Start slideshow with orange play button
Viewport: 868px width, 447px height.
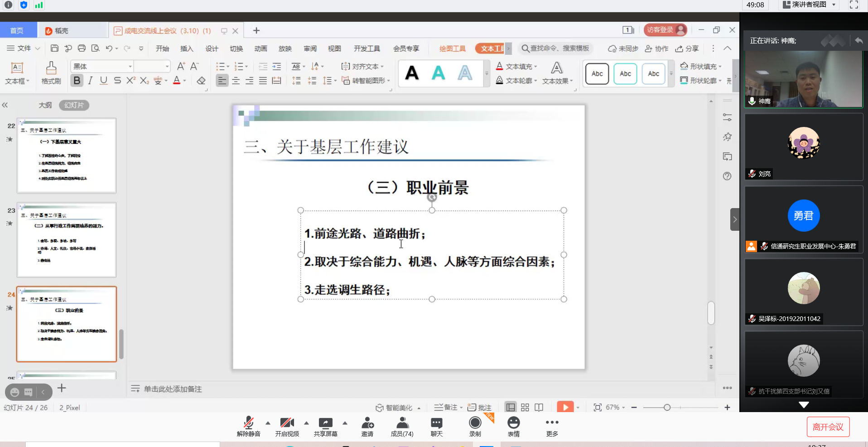565,407
